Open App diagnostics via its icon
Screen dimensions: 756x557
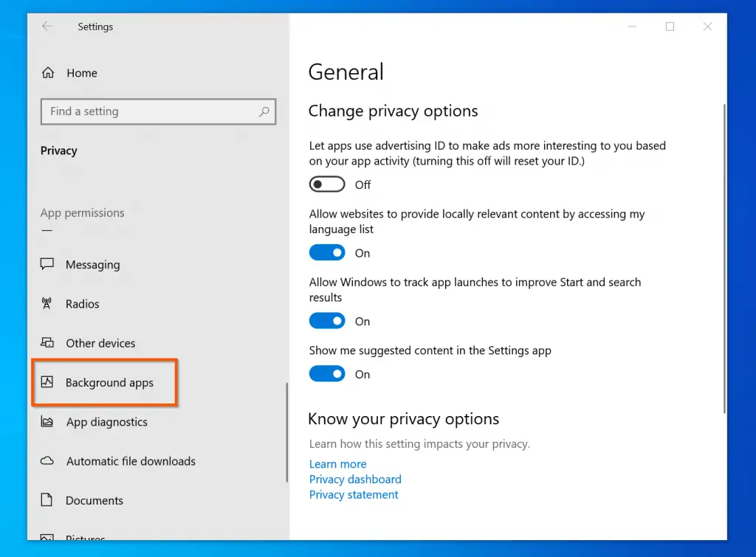47,422
